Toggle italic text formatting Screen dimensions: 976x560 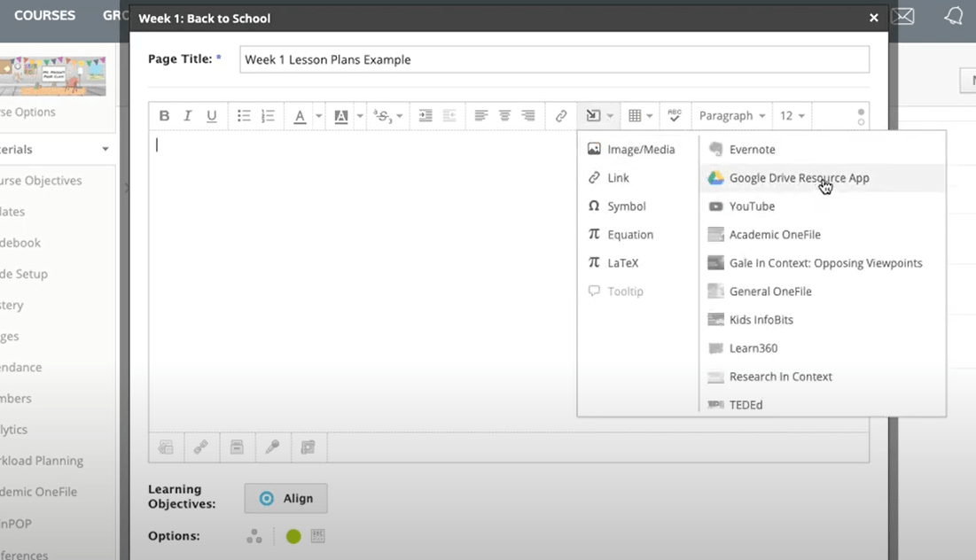187,116
